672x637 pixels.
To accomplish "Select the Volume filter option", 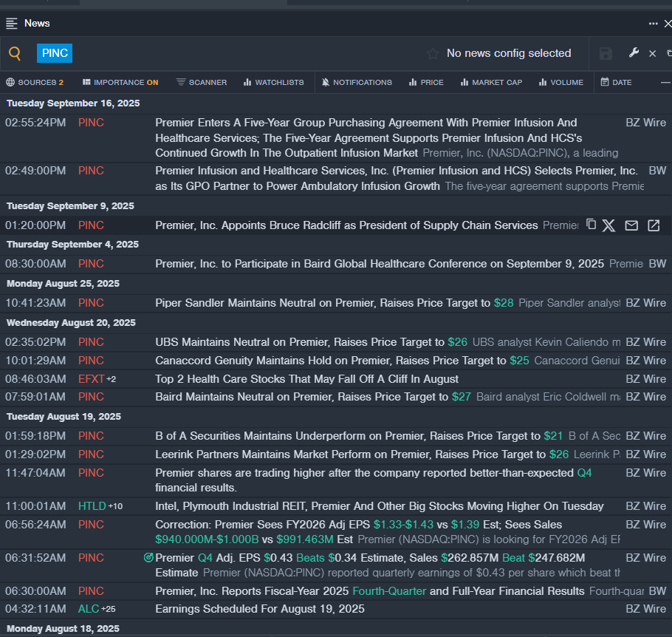I will (x=561, y=82).
